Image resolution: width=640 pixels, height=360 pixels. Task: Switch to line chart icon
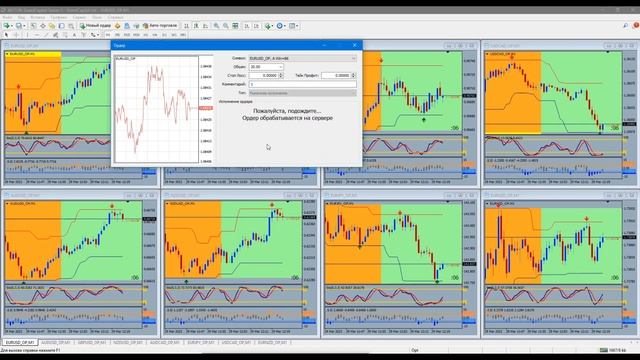click(206, 26)
